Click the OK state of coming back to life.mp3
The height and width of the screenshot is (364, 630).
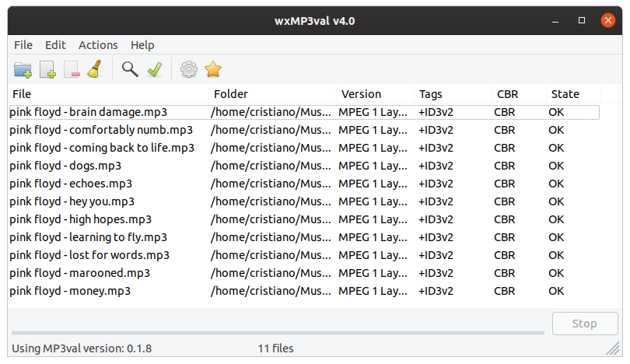click(x=556, y=148)
